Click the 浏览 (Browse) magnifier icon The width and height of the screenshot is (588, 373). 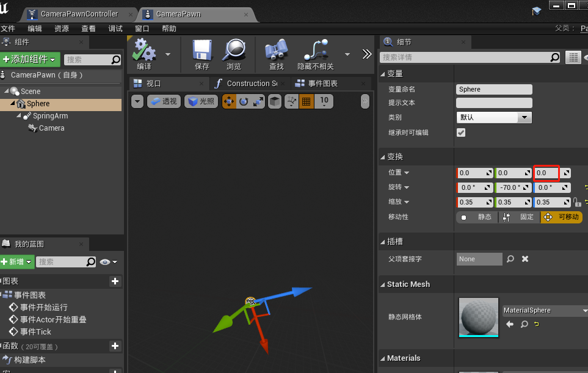point(234,50)
